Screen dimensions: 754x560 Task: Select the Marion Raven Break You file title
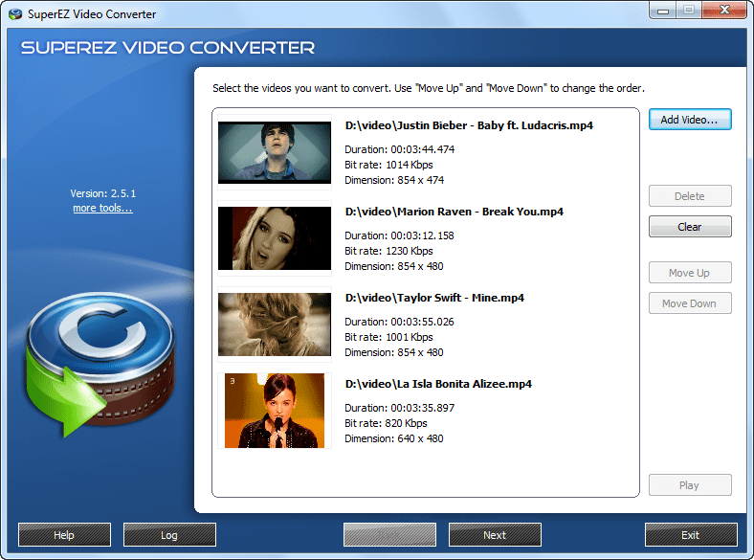click(454, 212)
